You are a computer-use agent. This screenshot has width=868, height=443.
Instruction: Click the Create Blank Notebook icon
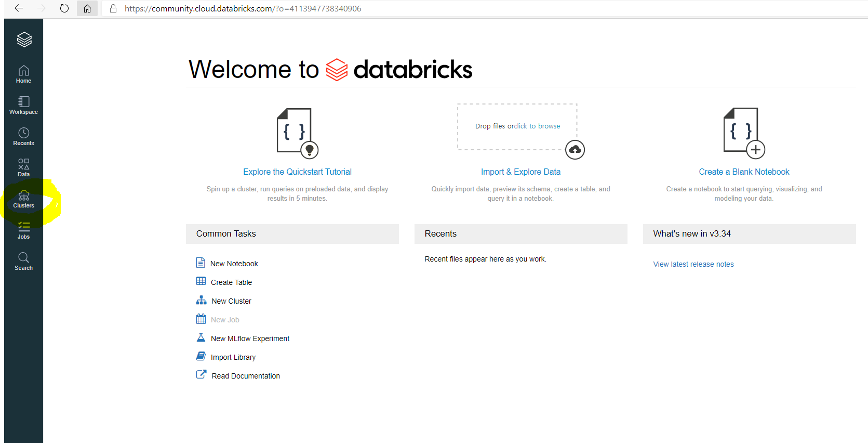coord(744,133)
